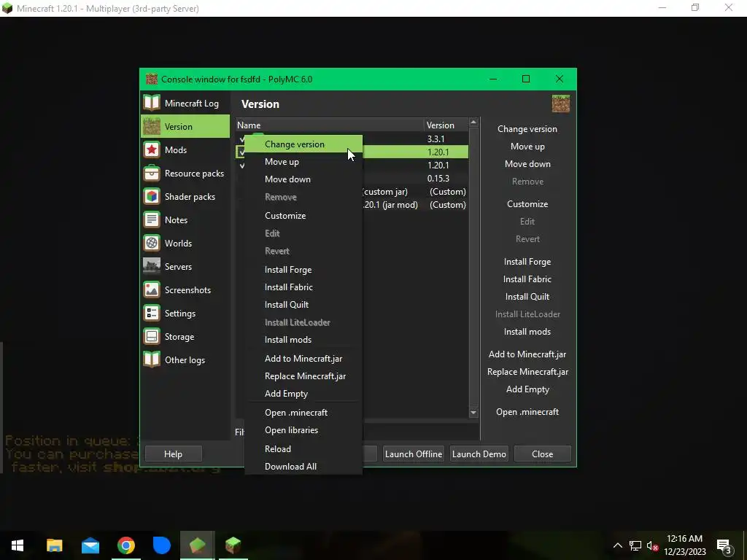The width and height of the screenshot is (747, 560).
Task: Choose Open .minecraft in the context menu
Action: (303, 413)
